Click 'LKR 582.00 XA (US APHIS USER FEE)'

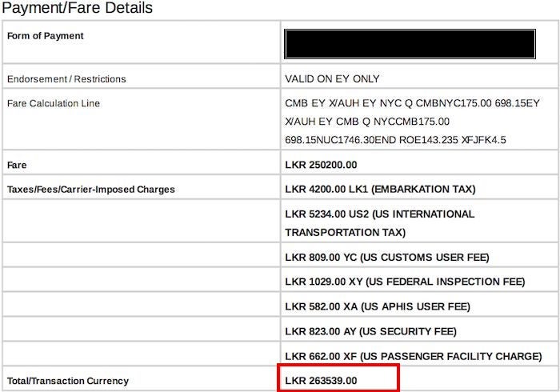378,306
